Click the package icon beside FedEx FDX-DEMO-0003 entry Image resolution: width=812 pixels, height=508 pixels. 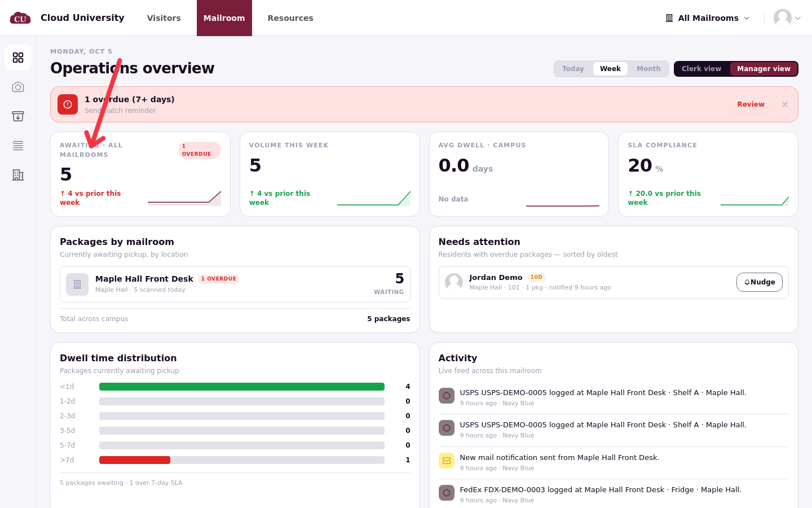(447, 493)
